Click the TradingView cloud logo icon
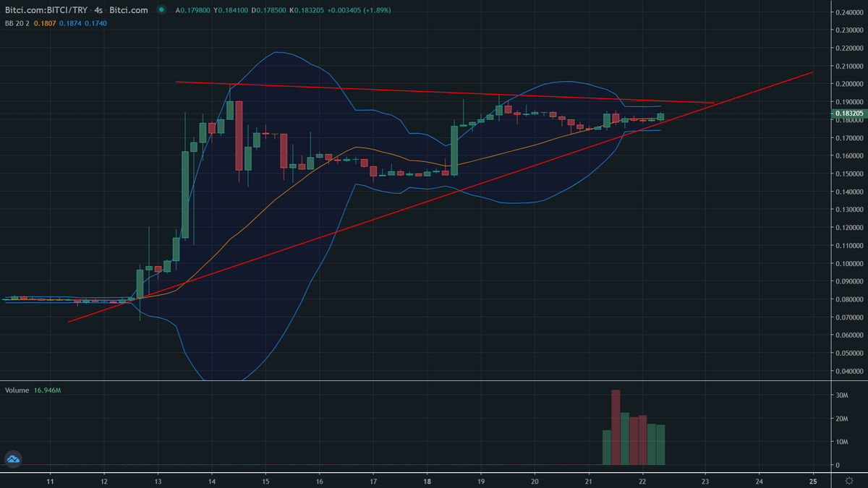This screenshot has width=868, height=488. pyautogui.click(x=13, y=458)
